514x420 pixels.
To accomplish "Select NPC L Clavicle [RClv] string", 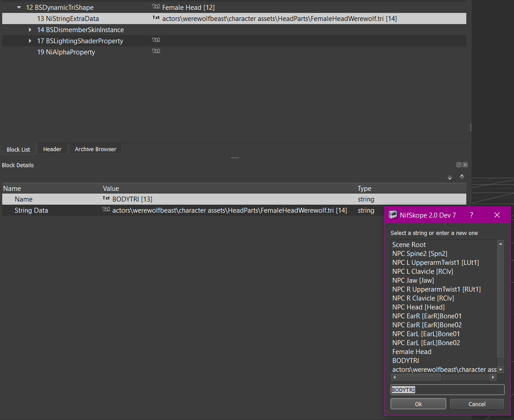I will click(x=423, y=272).
